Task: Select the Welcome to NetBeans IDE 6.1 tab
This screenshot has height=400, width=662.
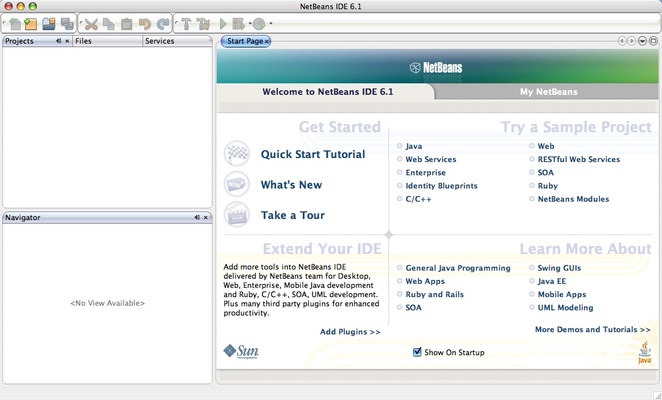Action: pyautogui.click(x=328, y=92)
